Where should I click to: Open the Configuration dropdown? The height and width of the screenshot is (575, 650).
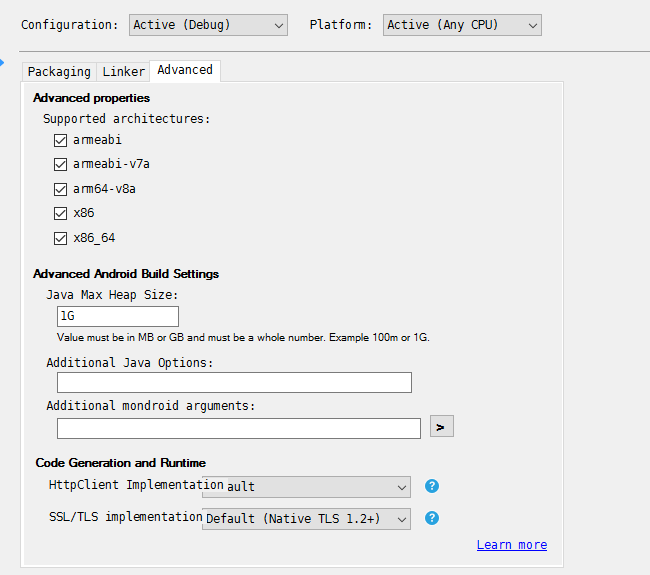[208, 25]
